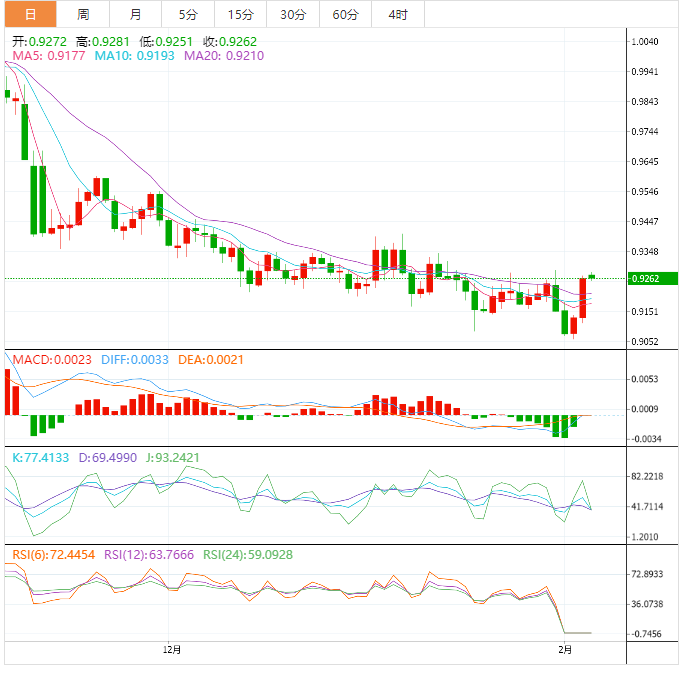Switch to the 周 weekly tab
Screen dimensions: 684x675
(83, 14)
